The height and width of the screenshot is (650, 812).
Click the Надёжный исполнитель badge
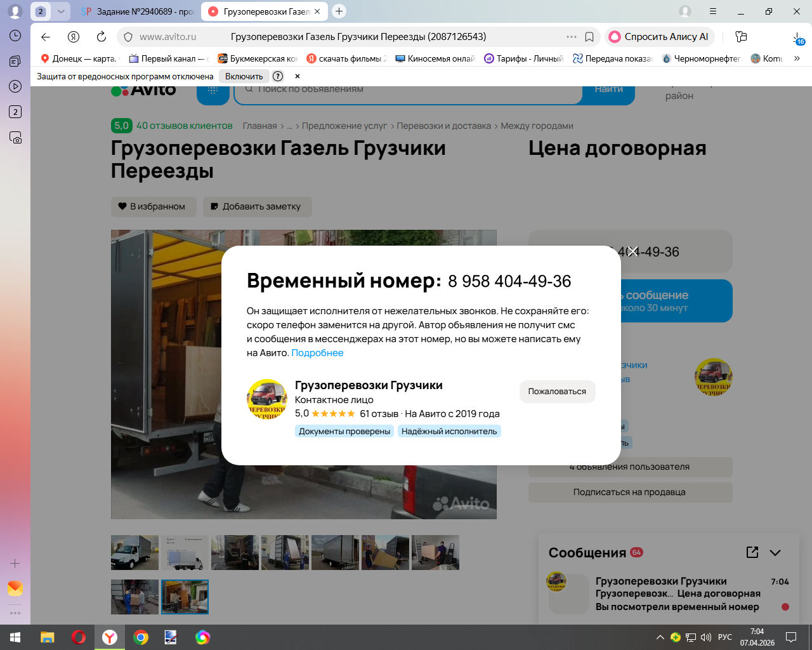(449, 432)
